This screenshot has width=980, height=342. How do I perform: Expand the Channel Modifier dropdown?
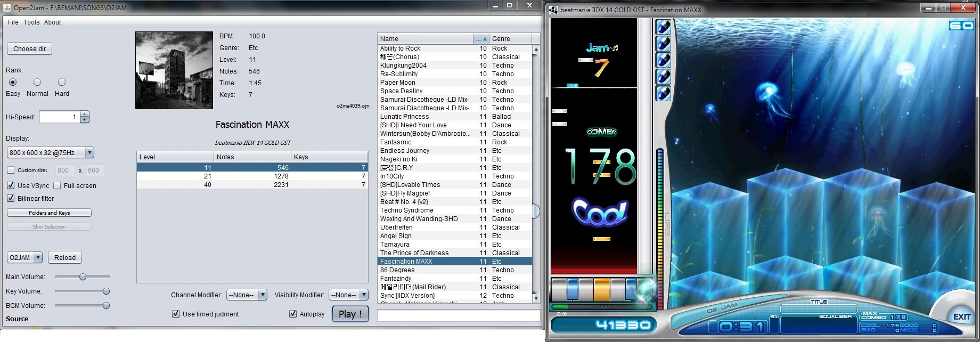coord(262,295)
